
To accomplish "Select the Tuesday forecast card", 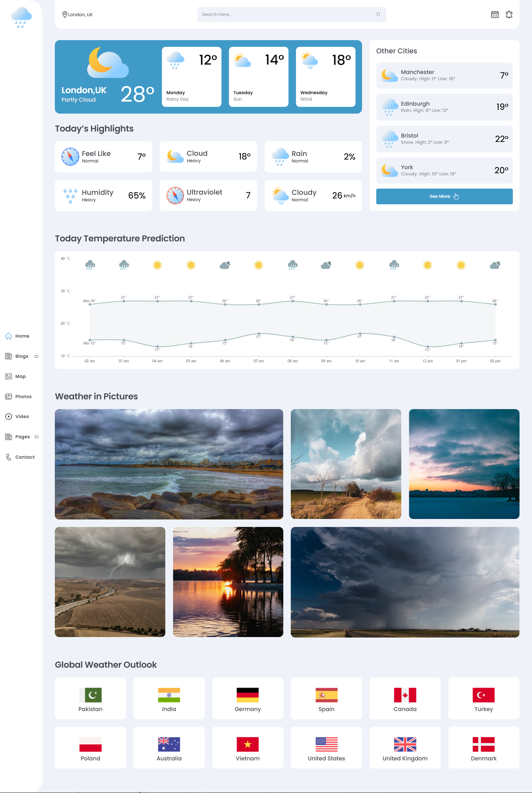I will coord(258,77).
